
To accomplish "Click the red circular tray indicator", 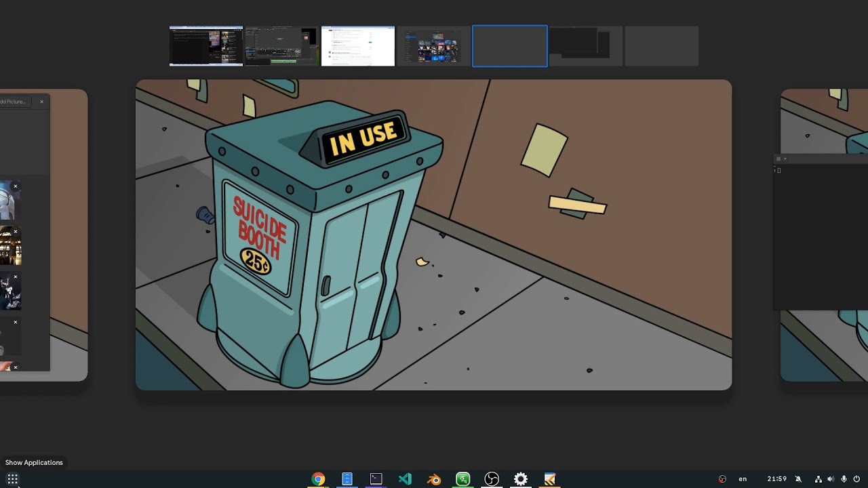I will click(x=722, y=479).
